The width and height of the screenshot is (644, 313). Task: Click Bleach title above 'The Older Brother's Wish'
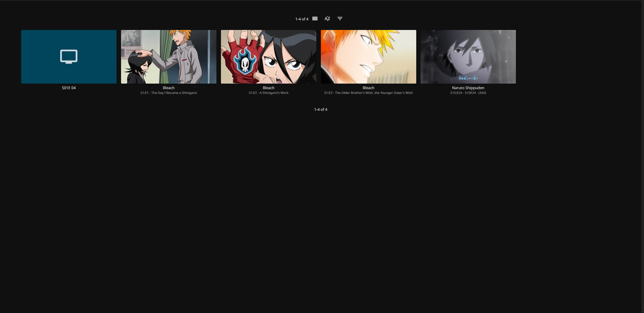(x=368, y=88)
